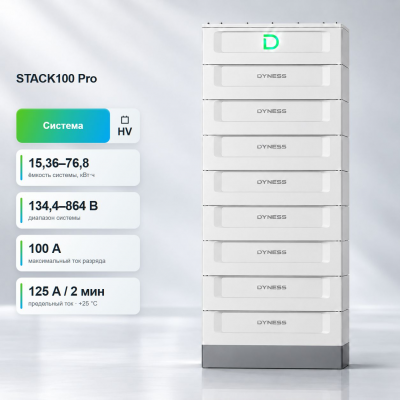Click the green "Система" button
400x400 pixels.
click(63, 126)
